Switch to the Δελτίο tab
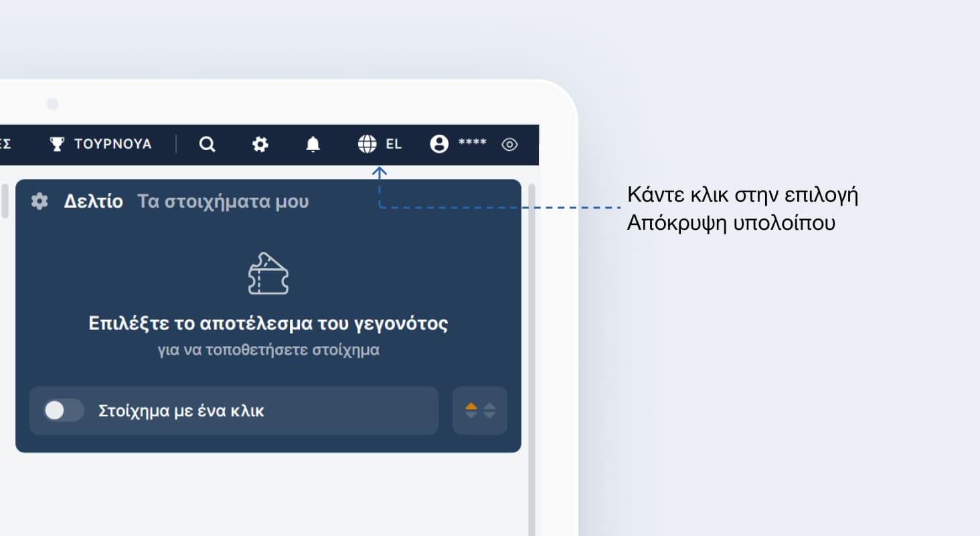Screen dimensions: 980x536 tap(94, 201)
